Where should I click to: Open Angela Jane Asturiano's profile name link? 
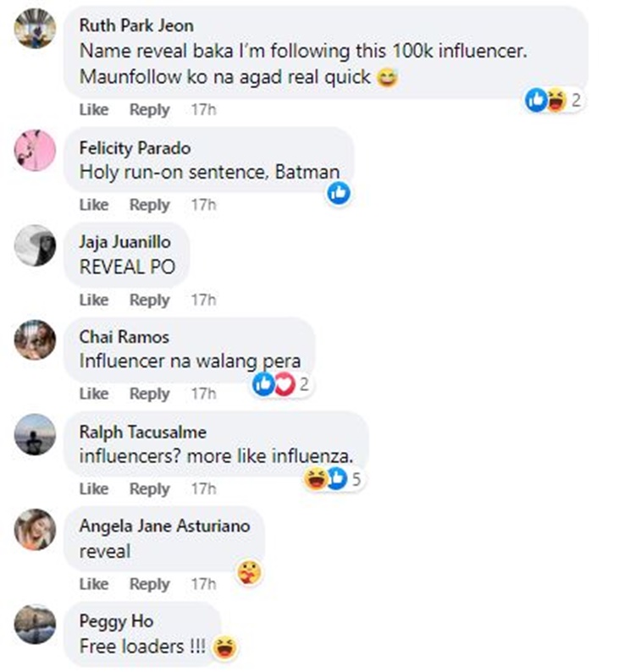click(x=164, y=526)
